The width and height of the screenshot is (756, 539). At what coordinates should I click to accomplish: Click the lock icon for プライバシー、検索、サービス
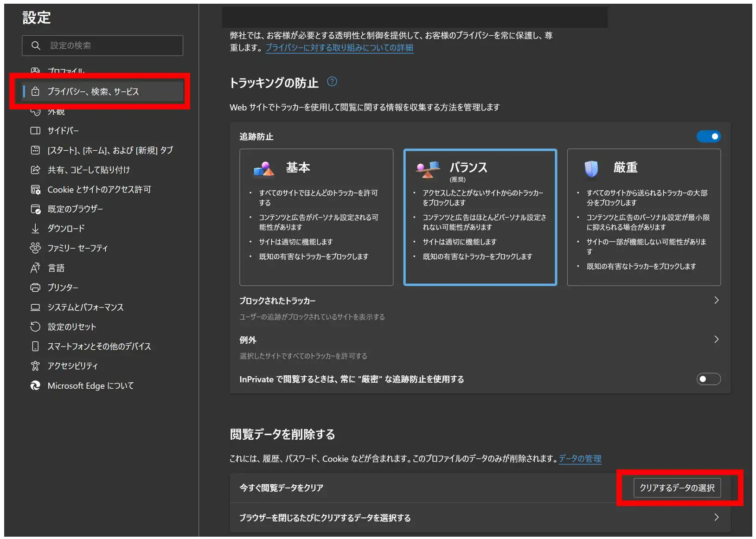tap(35, 91)
